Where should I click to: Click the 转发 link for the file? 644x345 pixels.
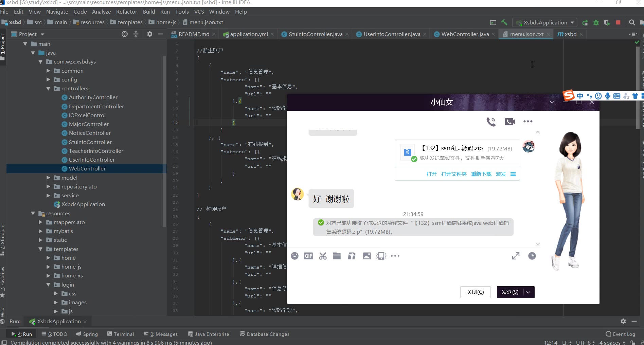[501, 174]
